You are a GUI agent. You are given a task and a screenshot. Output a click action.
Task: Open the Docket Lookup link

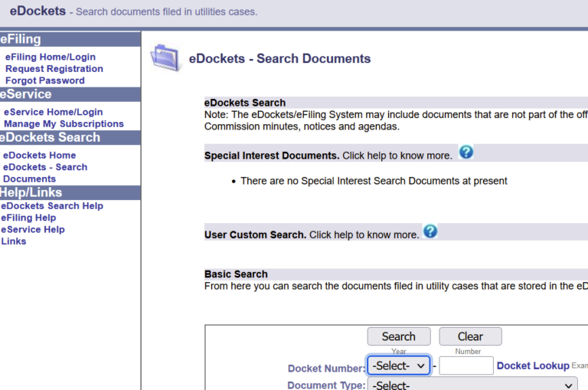(x=533, y=365)
